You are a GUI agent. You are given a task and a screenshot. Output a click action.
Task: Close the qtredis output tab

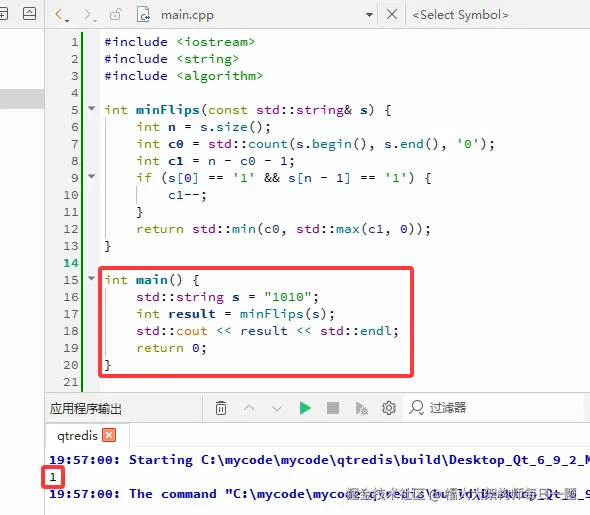109,435
